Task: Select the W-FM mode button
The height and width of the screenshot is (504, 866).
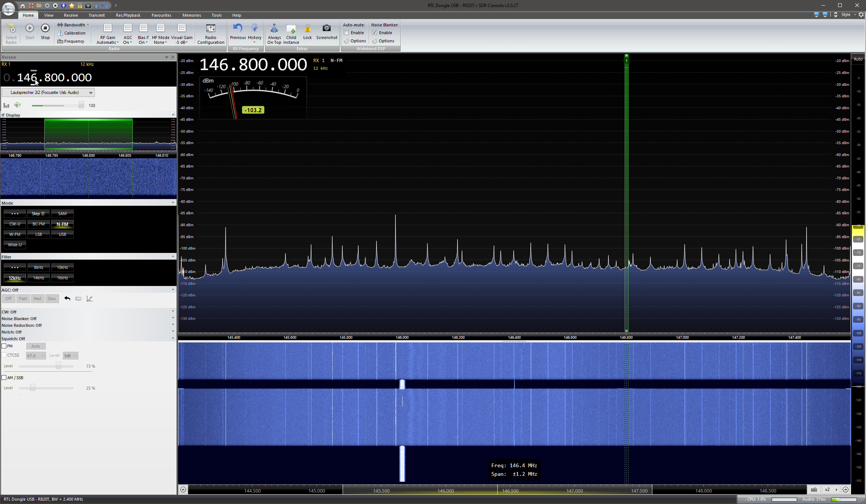Action: click(x=15, y=234)
